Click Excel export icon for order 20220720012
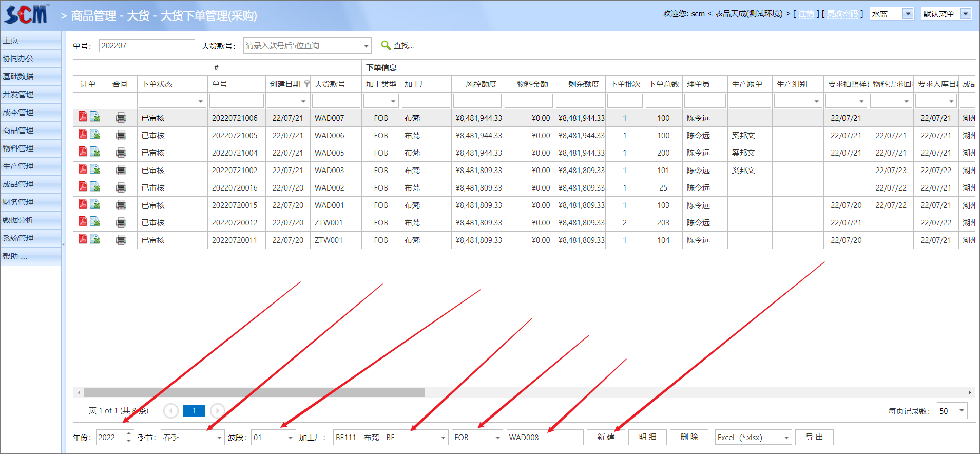 pos(95,222)
